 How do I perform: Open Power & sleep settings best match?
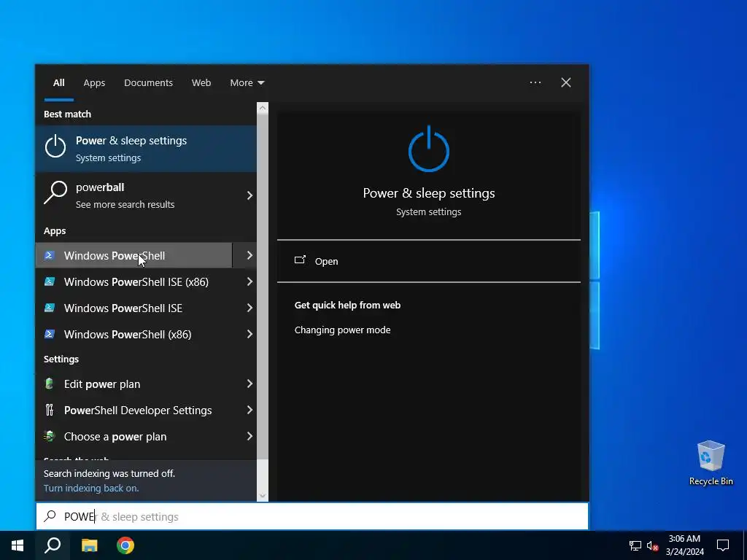point(146,149)
